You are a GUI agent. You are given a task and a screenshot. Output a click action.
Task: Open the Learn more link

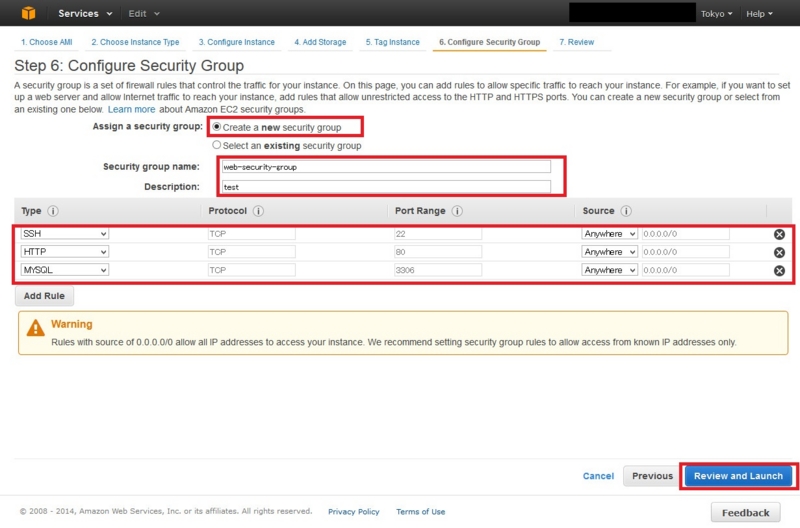coord(132,109)
